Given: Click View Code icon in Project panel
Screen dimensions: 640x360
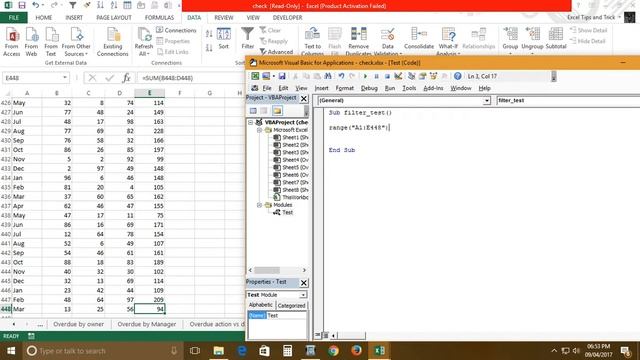Looking at the screenshot, I should [253, 111].
